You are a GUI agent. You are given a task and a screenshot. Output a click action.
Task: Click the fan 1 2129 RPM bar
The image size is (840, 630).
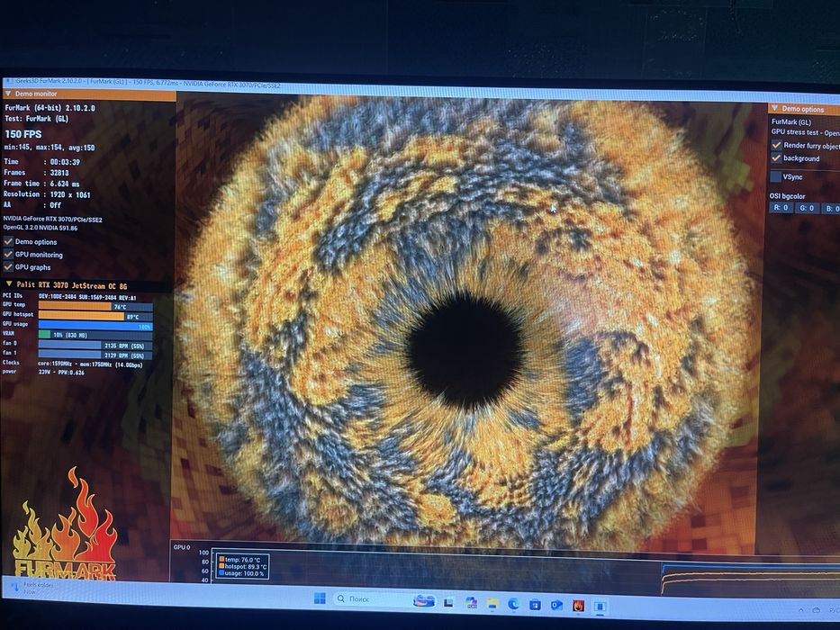(95, 355)
